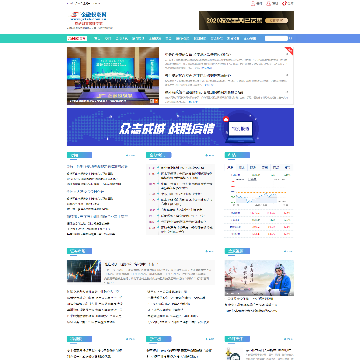Image resolution: width=360 pixels, height=360 pixels.
Task: Select the last tab in market chart widget
Action: coord(288,167)
